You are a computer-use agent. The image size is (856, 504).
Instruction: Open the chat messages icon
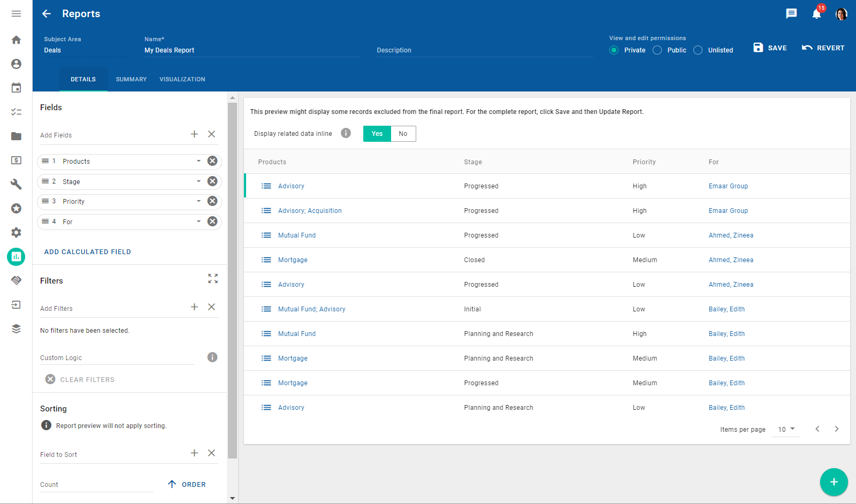(x=791, y=14)
